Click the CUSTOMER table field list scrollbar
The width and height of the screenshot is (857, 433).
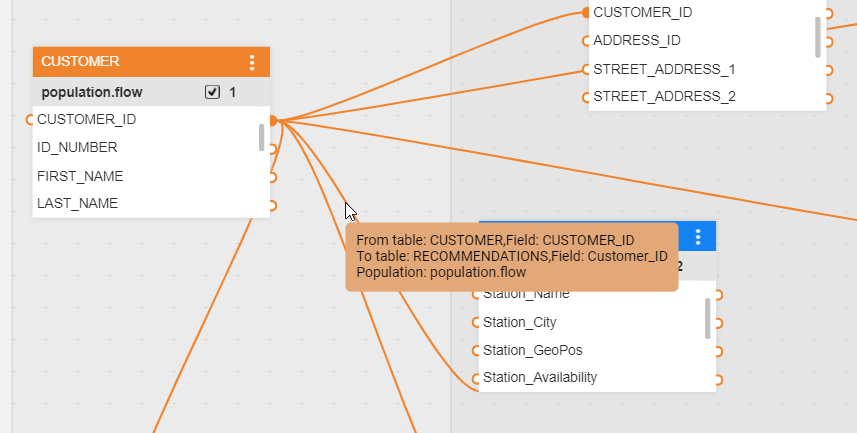262,137
